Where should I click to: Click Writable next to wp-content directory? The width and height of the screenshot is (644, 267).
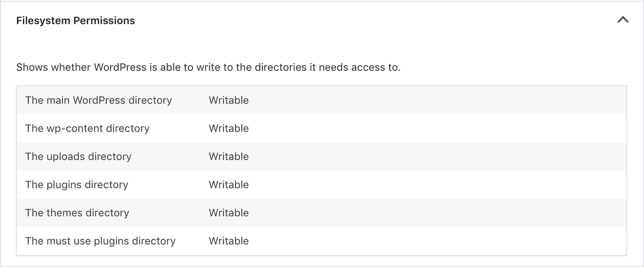(228, 128)
